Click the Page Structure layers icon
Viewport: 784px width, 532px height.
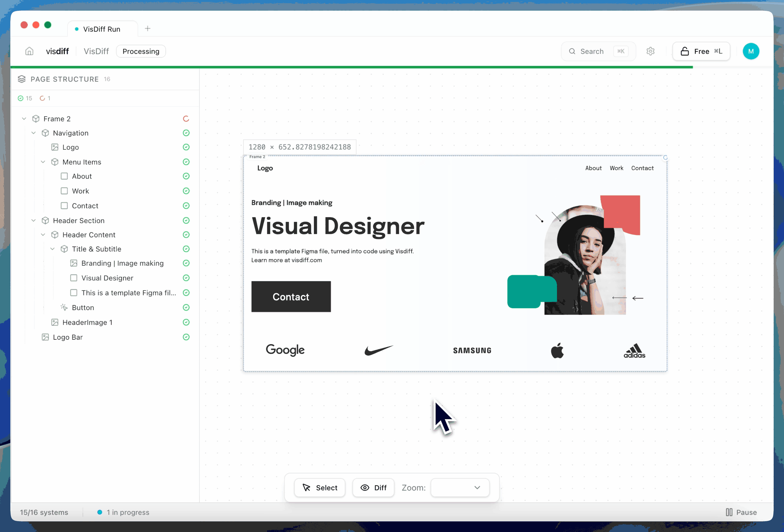point(22,79)
